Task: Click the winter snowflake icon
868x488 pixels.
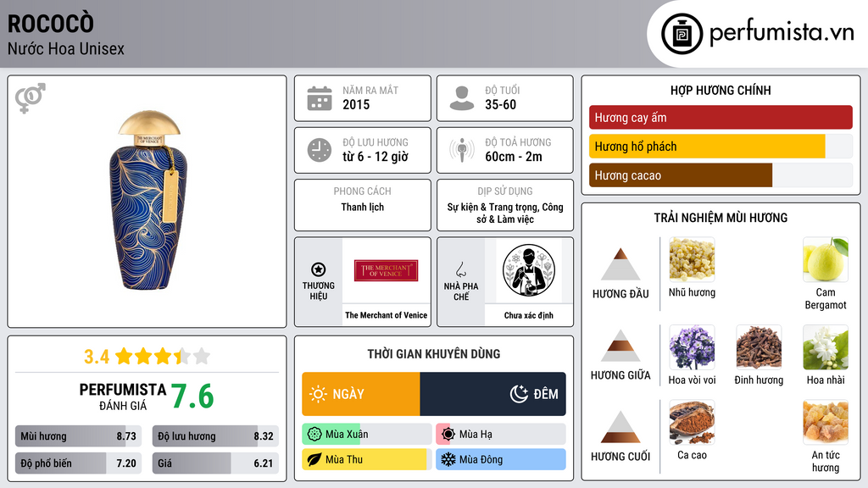Action: coord(448,459)
